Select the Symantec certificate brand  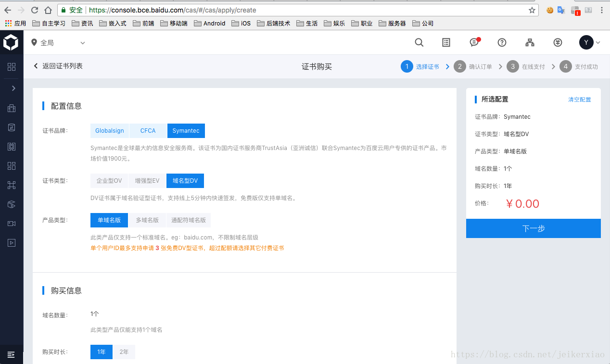coord(186,131)
